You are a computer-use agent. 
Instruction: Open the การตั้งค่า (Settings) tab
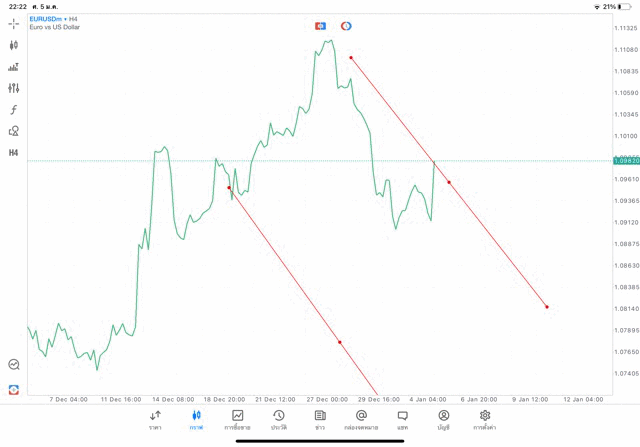[x=485, y=420]
